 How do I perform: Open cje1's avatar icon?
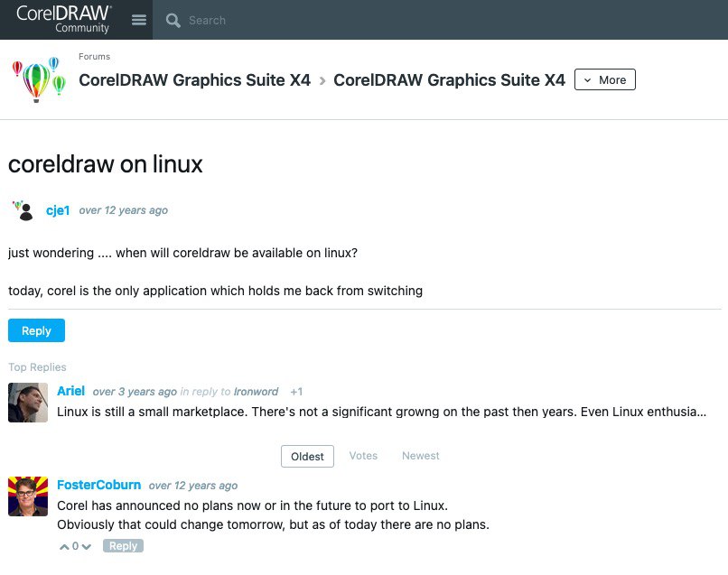[x=23, y=210]
